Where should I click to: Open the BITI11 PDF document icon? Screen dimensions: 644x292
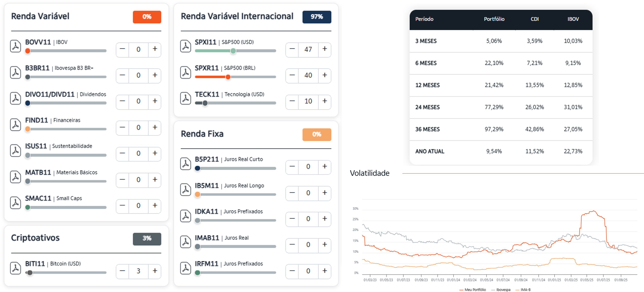click(15, 268)
